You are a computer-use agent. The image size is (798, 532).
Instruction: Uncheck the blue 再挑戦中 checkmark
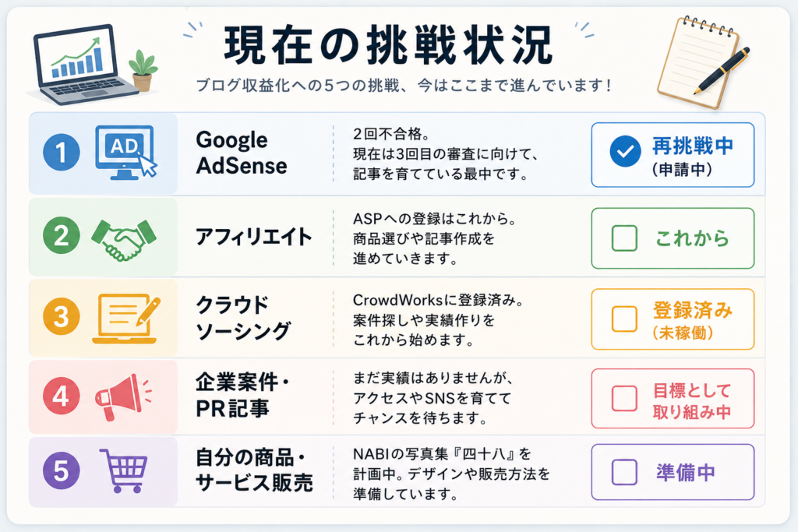[x=625, y=152]
